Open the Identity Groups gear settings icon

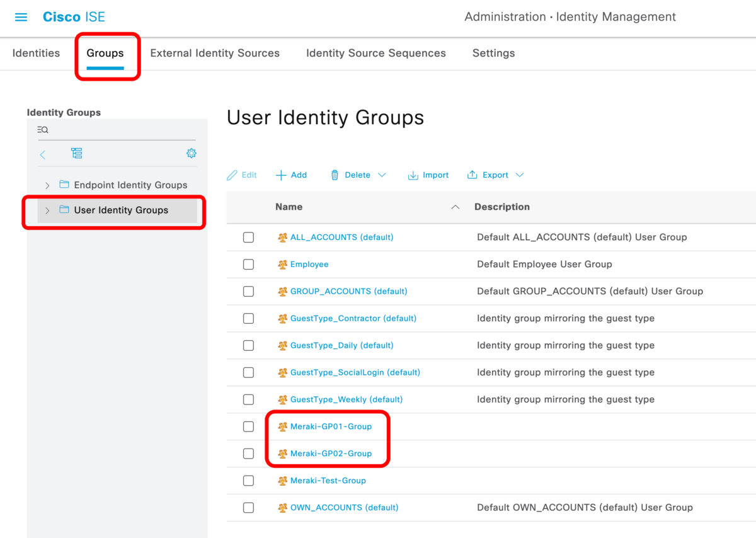(x=191, y=153)
